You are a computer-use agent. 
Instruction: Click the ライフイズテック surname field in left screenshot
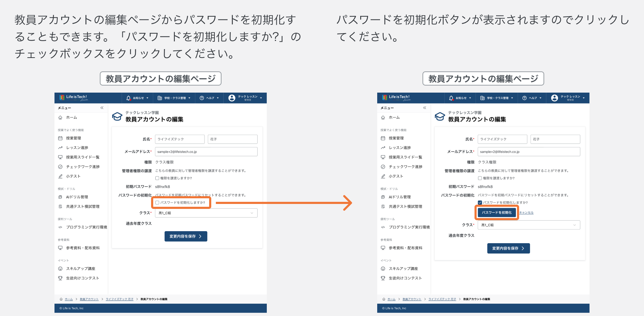(180, 139)
